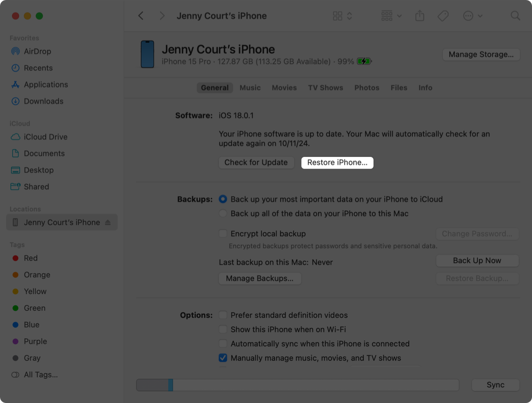Uncheck Manually manage music, movies, and TV shows
532x403 pixels.
(223, 358)
